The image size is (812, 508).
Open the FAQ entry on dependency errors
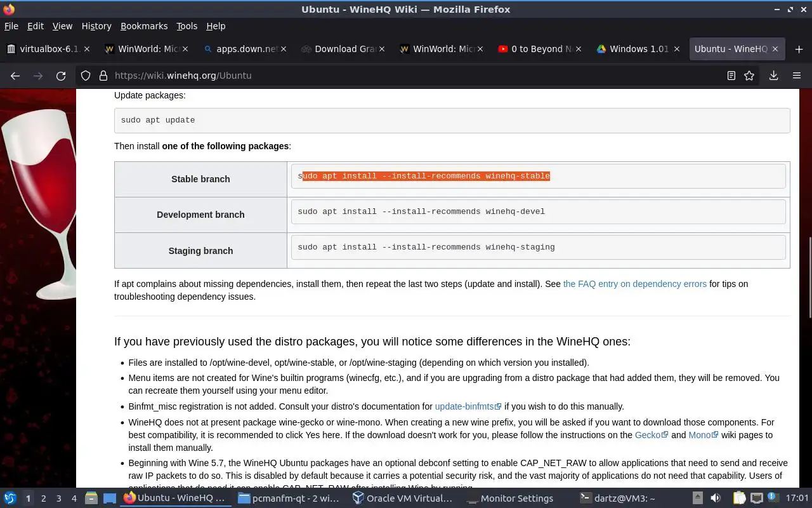point(634,284)
